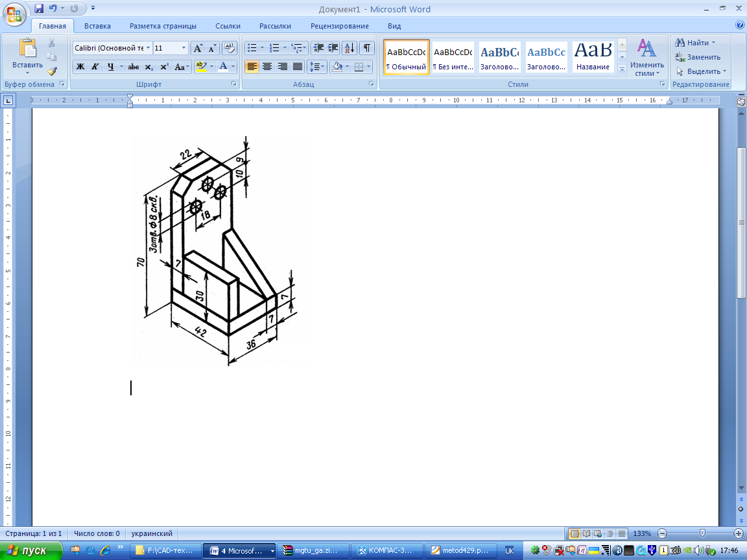747x560 pixels.
Task: Click the Redo icon
Action: 75,8
